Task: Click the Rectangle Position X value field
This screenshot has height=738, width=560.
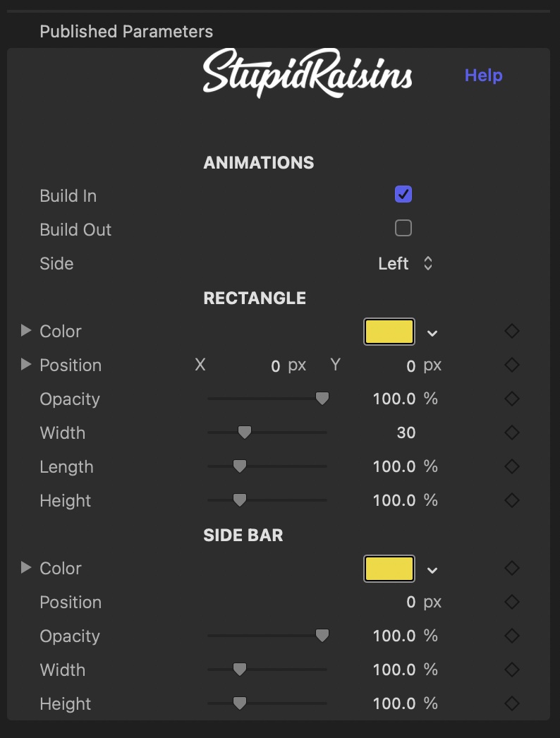Action: 275,365
